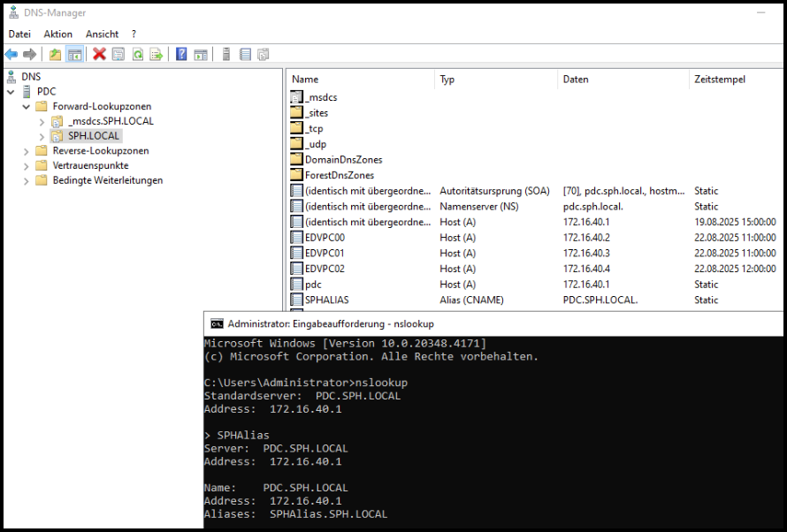Select the EDVPC01 host record
The width and height of the screenshot is (787, 532).
[325, 253]
